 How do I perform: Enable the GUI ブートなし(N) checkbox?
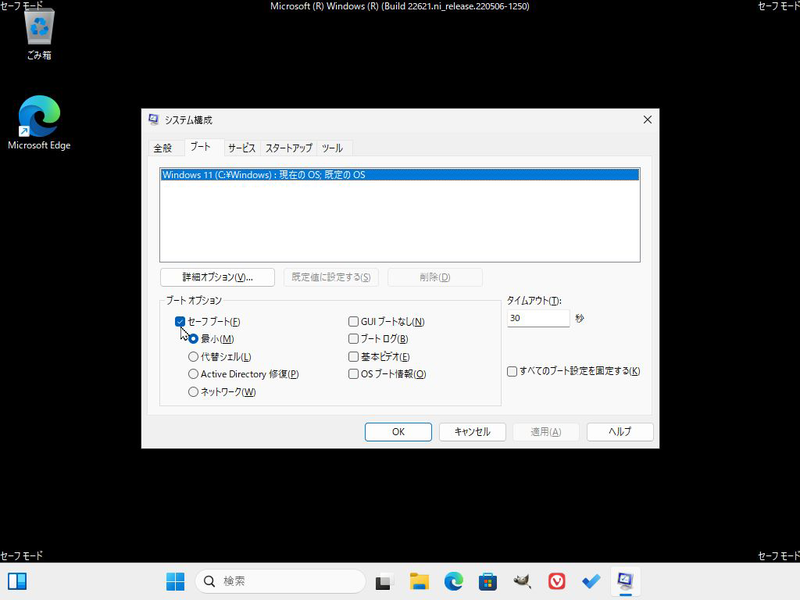[353, 321]
